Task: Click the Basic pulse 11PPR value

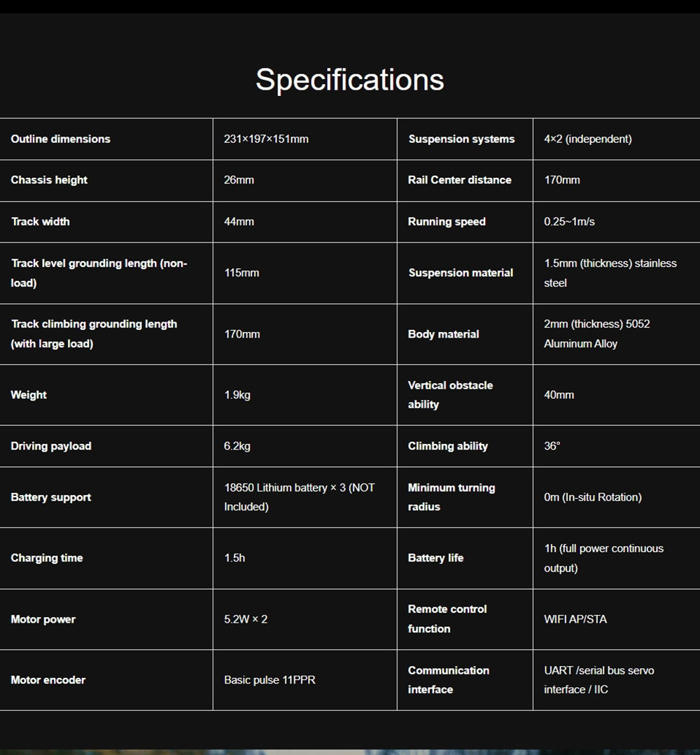Action: 269,680
